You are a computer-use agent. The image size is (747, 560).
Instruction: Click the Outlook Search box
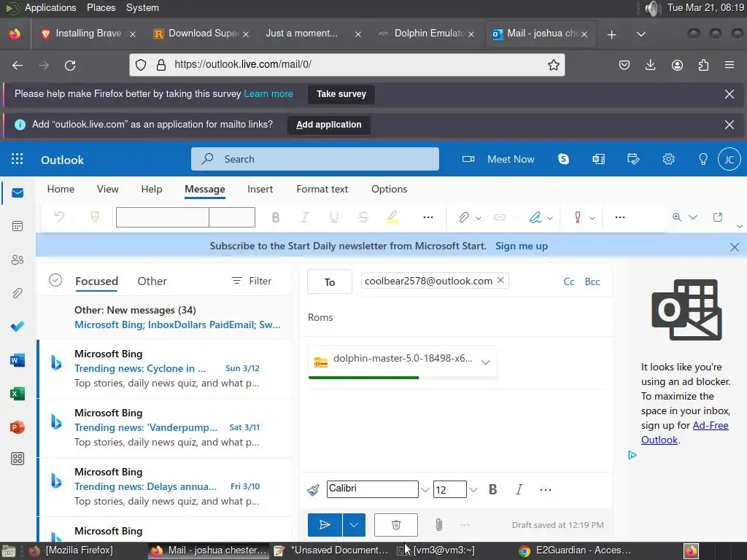pos(315,159)
